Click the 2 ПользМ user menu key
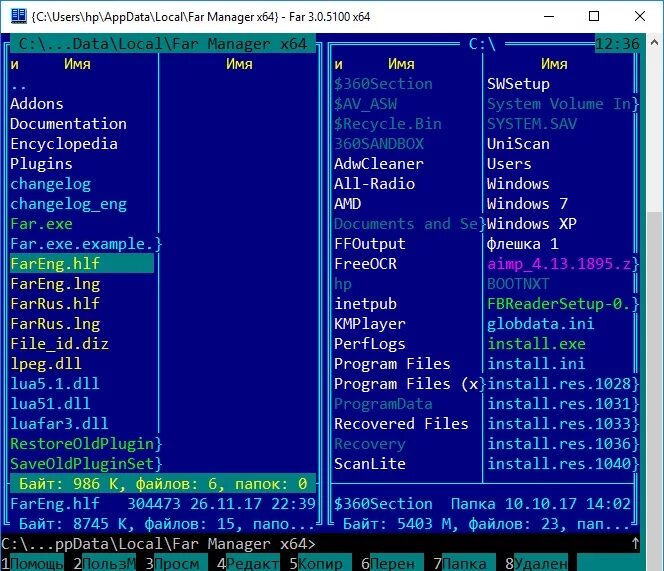This screenshot has width=664, height=571. click(x=104, y=563)
